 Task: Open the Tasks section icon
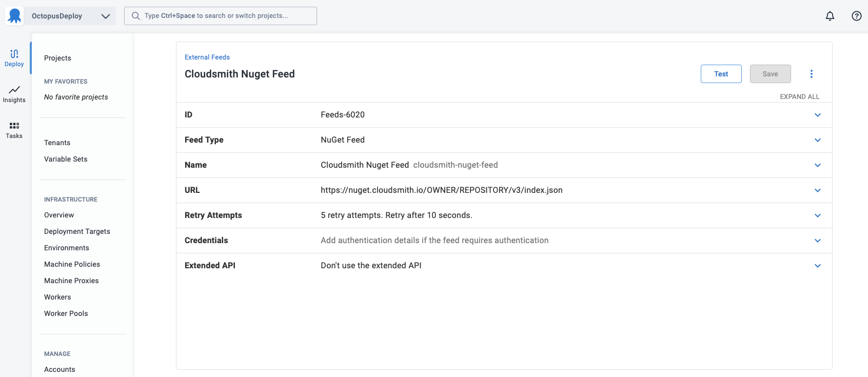pyautogui.click(x=14, y=130)
